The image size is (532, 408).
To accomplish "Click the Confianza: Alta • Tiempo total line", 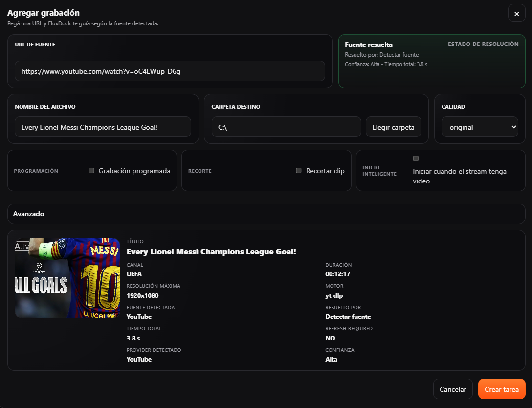I will pos(386,64).
